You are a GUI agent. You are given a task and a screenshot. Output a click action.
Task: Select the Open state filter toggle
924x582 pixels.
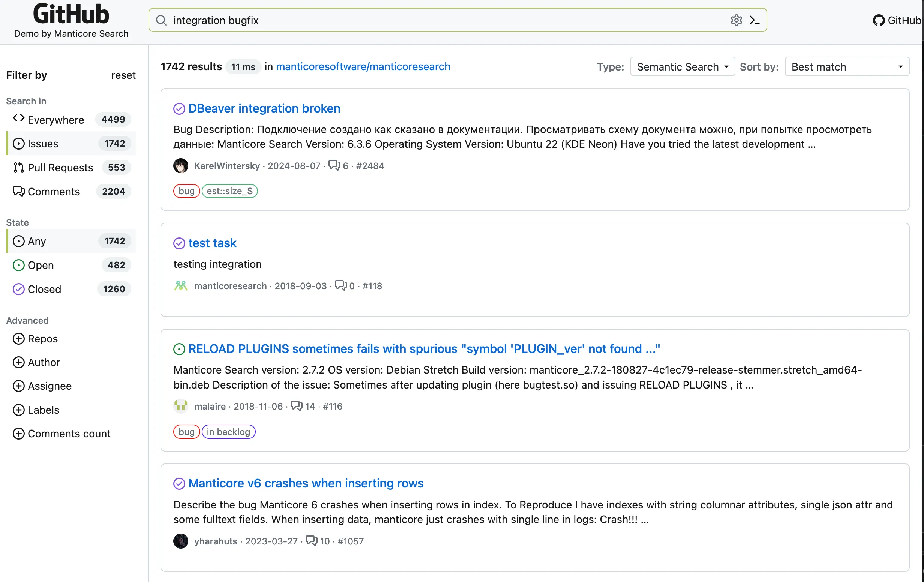coord(40,265)
